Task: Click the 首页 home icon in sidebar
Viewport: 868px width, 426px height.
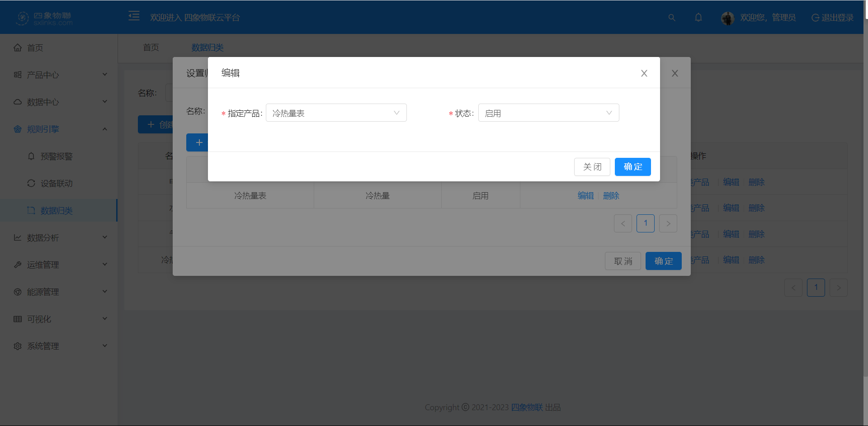Action: 17,47
